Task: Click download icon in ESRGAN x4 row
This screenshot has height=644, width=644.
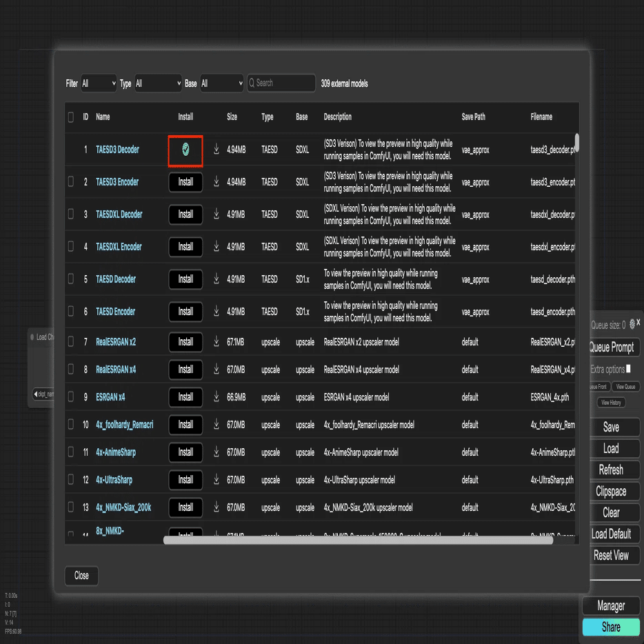Action: (217, 396)
